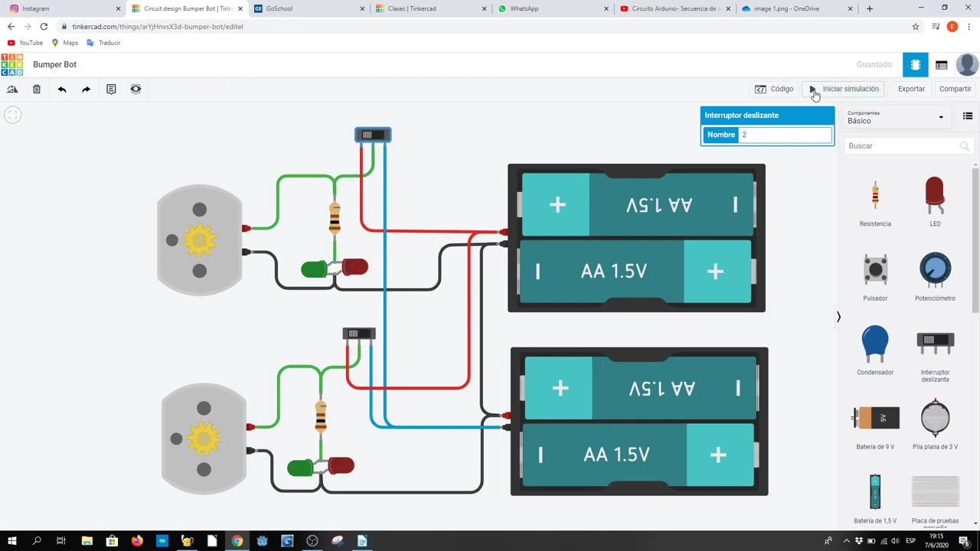
Task: Select the Interruptor deslizante component in panel
Action: (935, 356)
